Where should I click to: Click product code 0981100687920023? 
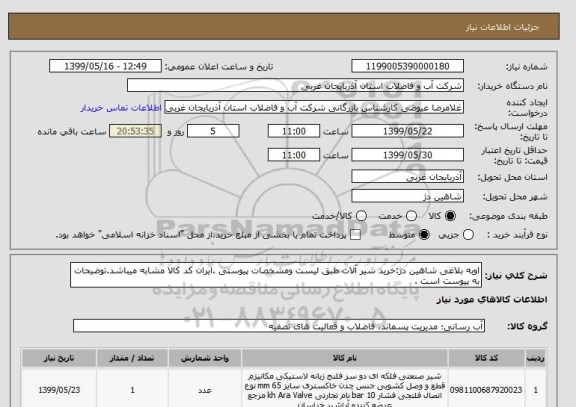486,390
